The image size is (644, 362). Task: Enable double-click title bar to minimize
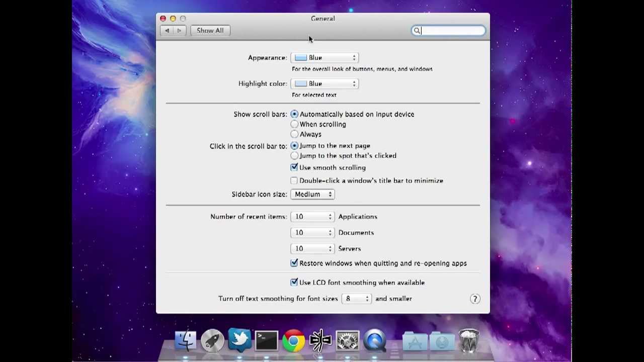pos(294,180)
